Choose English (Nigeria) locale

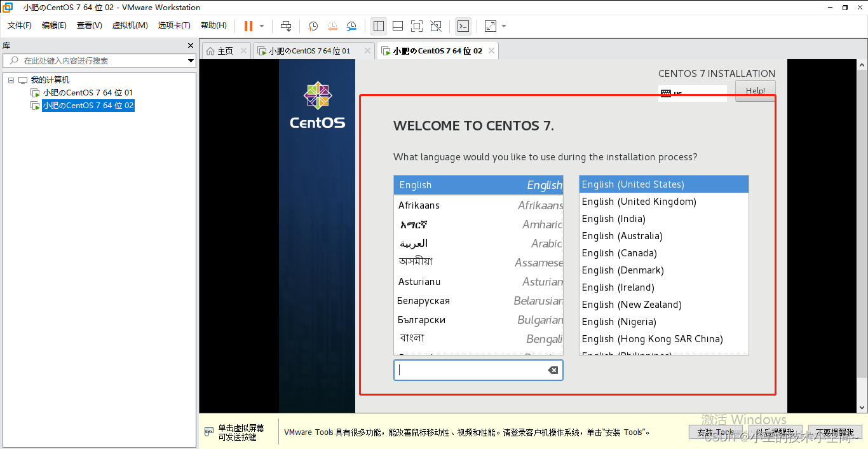[664, 322]
